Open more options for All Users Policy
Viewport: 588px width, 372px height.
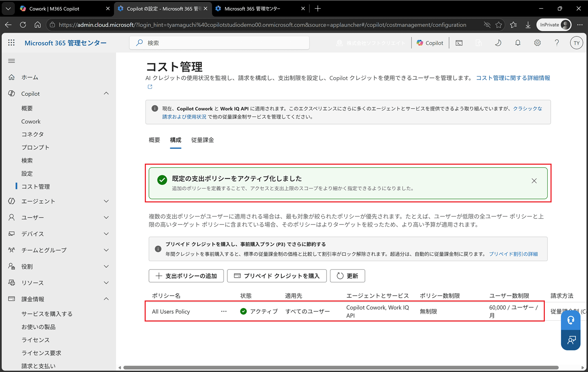(x=224, y=311)
